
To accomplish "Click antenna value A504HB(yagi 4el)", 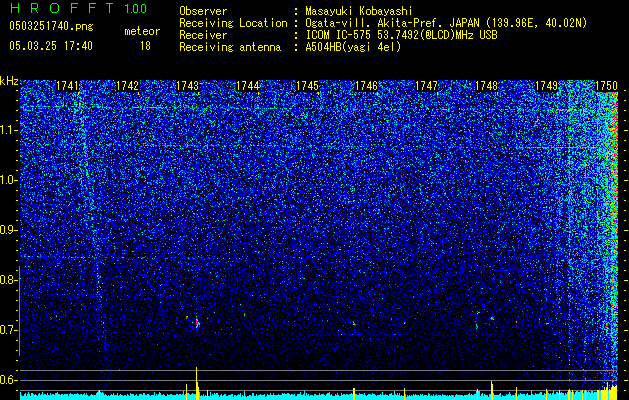I will click(353, 47).
